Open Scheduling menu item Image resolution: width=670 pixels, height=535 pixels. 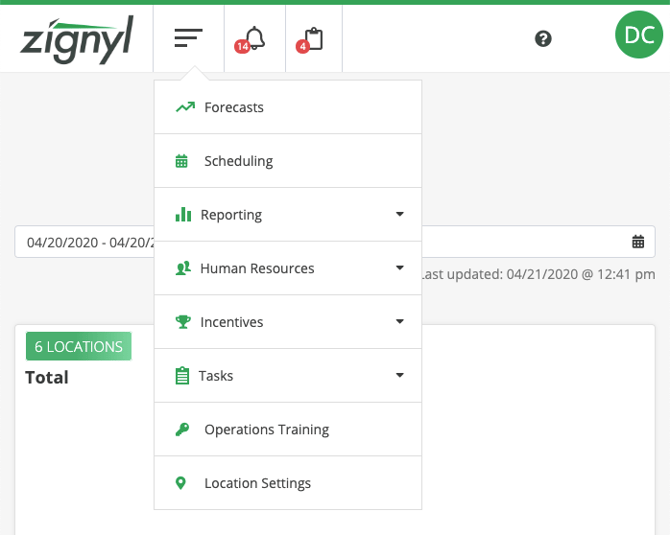pos(238,161)
